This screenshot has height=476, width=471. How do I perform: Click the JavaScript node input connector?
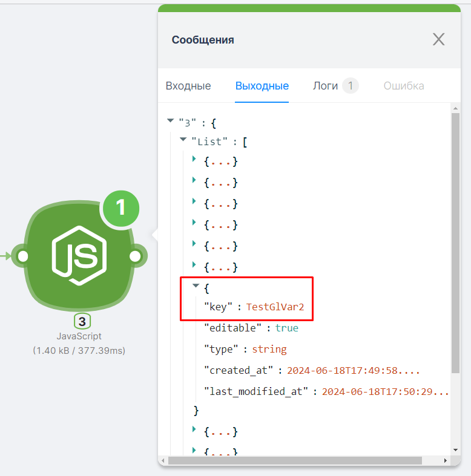[23, 256]
